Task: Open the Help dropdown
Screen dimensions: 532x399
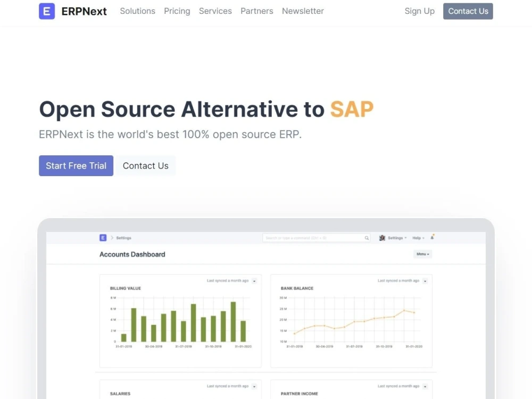Action: (418, 238)
